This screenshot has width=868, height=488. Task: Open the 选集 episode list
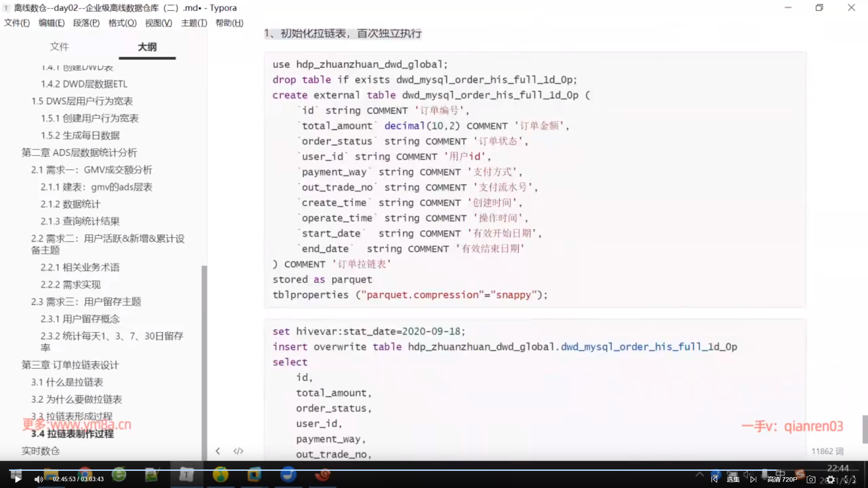(x=733, y=479)
